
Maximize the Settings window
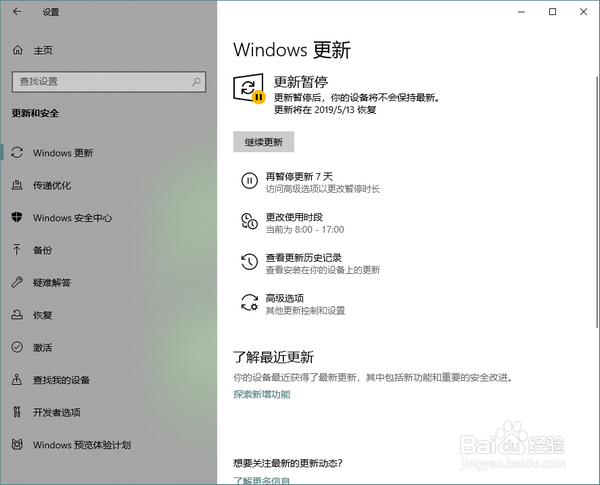552,12
